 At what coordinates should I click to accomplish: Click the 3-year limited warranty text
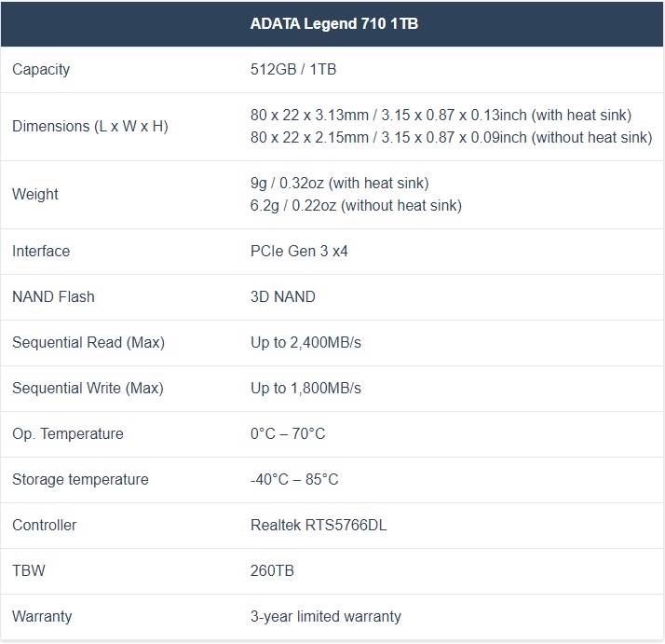click(x=325, y=616)
